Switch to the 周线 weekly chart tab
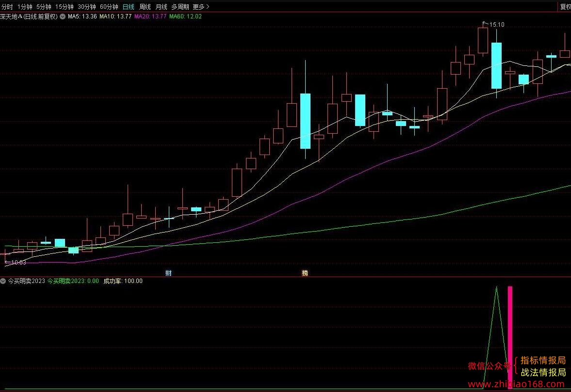Screen dimensions: 571x392 [x=145, y=7]
